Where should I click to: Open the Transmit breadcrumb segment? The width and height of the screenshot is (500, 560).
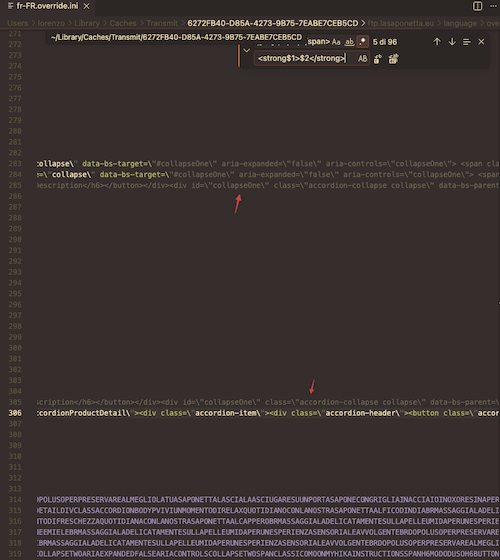[x=162, y=23]
